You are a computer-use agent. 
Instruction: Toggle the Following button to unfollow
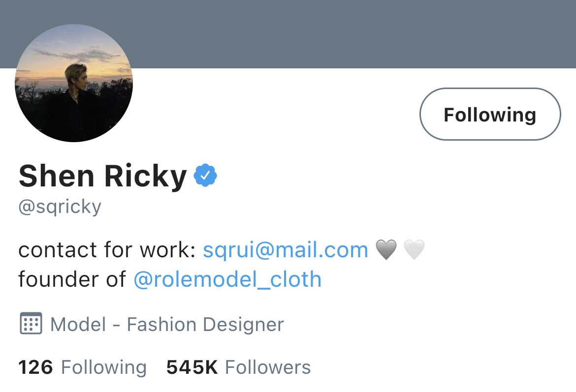pyautogui.click(x=490, y=114)
